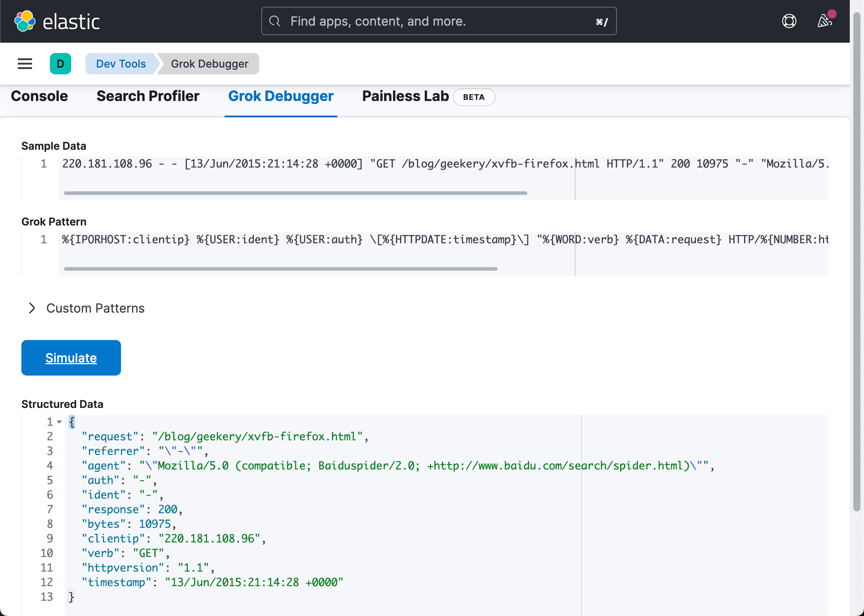Screen dimensions: 864x616
Task: Open the newsfeed celebration icon
Action: tap(825, 21)
